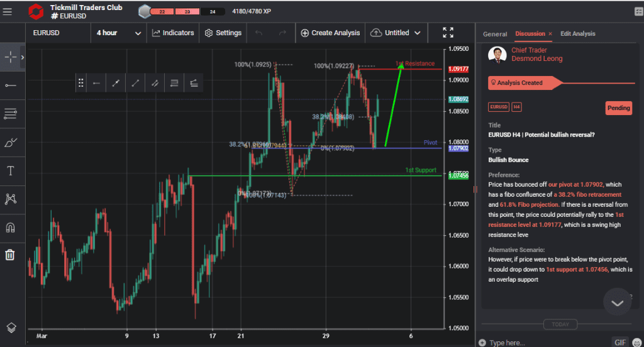644x347 pixels.
Task: Toggle the magnet snap mode
Action: click(x=10, y=228)
